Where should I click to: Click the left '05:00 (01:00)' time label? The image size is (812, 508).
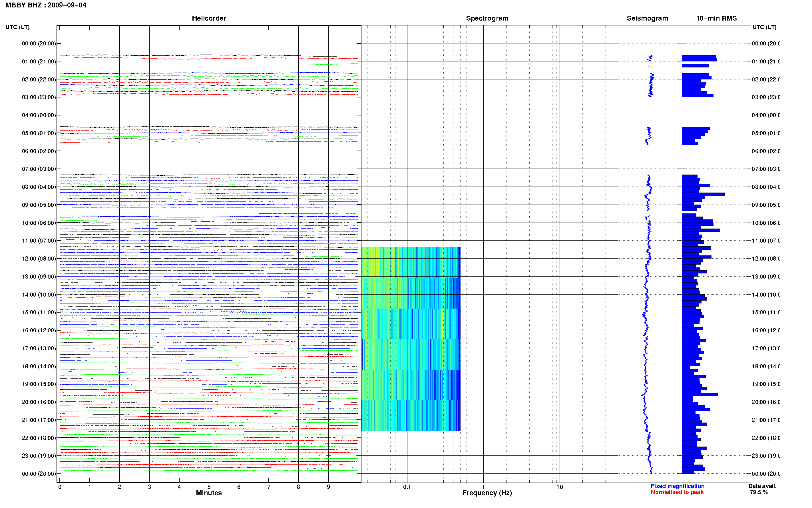pyautogui.click(x=39, y=133)
